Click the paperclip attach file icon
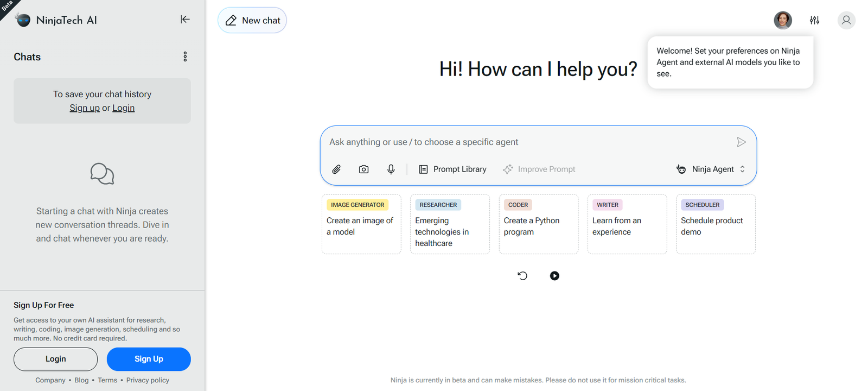Image resolution: width=868 pixels, height=391 pixels. coord(336,169)
